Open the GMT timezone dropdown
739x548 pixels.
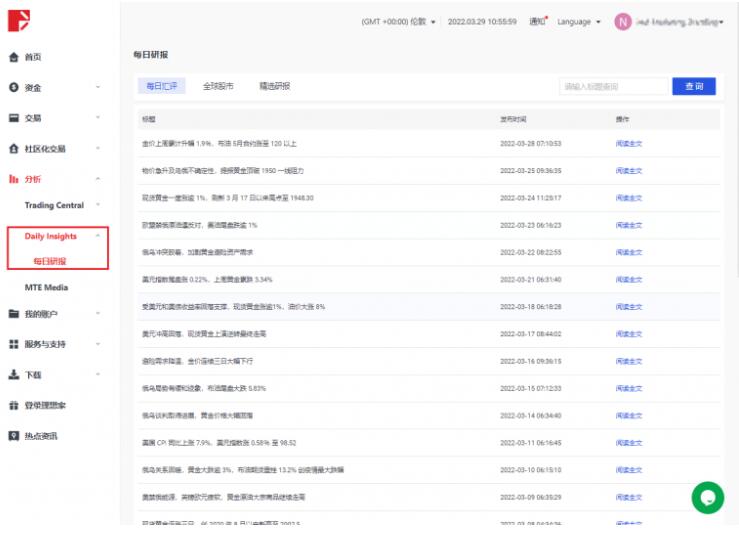tap(398, 21)
